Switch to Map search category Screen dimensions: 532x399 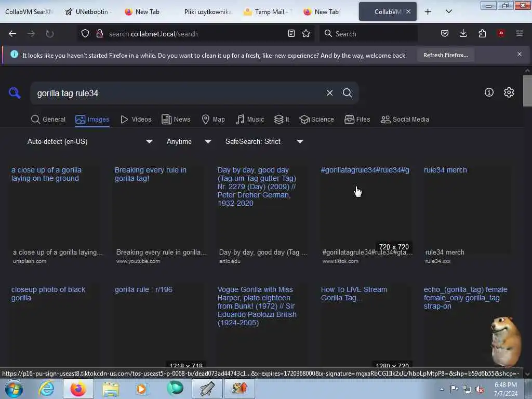click(213, 119)
